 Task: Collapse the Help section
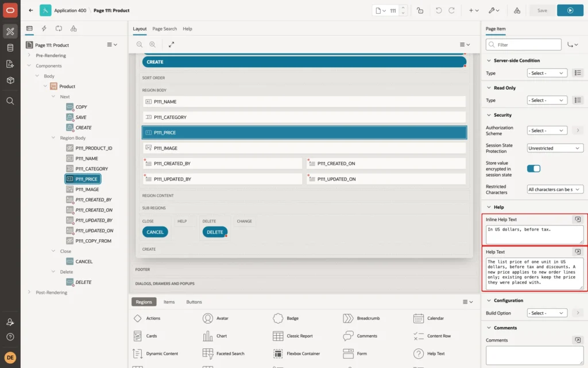coord(489,207)
